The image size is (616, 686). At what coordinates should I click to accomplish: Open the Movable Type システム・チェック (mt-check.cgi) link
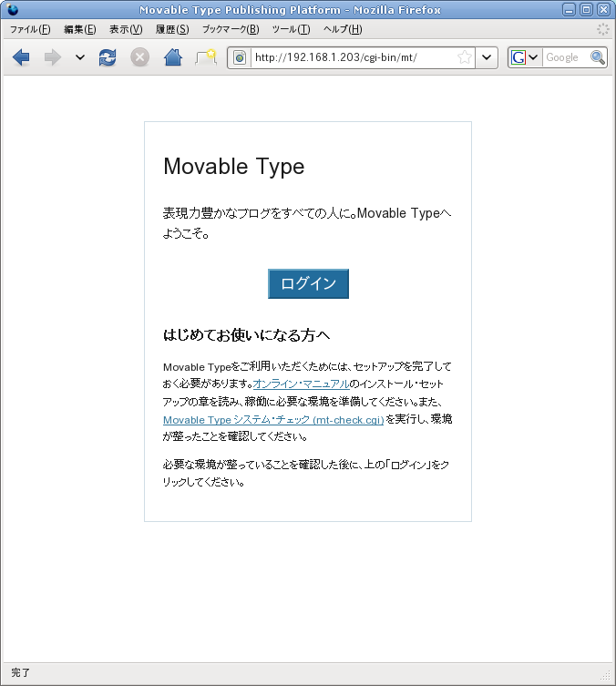(x=273, y=420)
